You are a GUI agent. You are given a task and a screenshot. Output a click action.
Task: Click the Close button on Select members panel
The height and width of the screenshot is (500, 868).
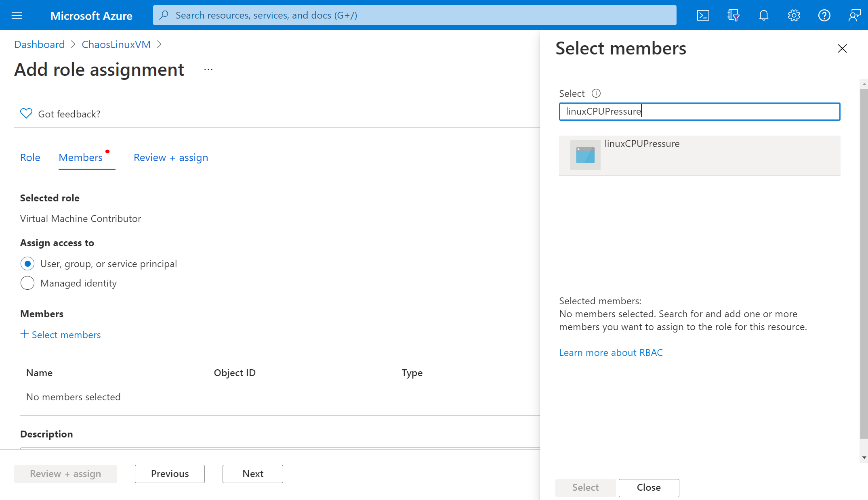pos(649,487)
